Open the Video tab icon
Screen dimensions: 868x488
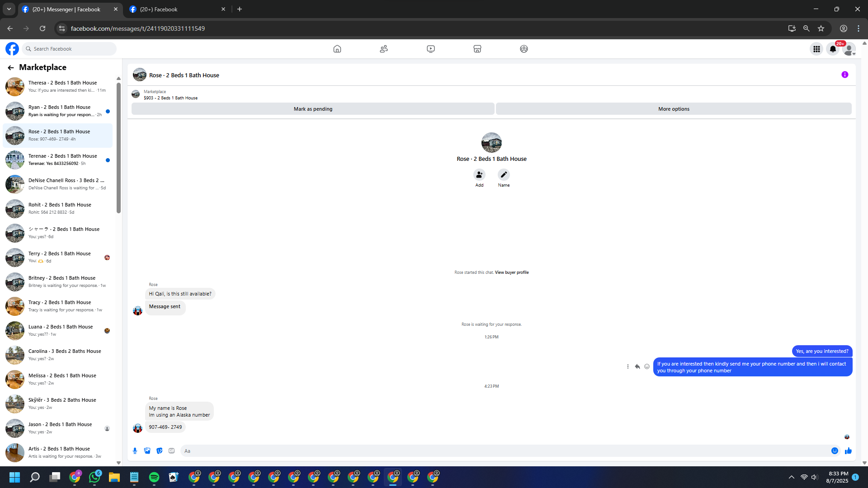coord(431,49)
